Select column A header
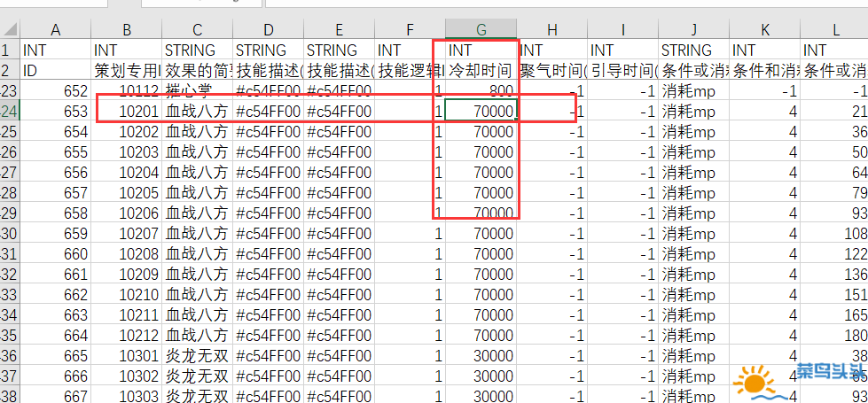868x403 pixels. point(56,29)
